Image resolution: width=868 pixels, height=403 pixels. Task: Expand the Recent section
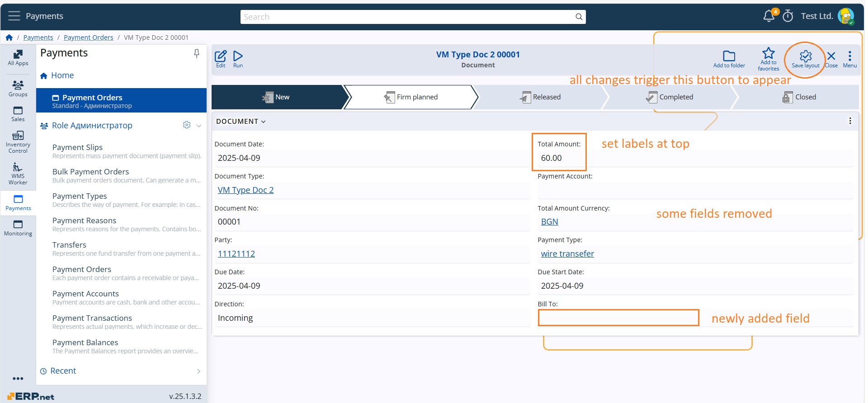(x=199, y=371)
